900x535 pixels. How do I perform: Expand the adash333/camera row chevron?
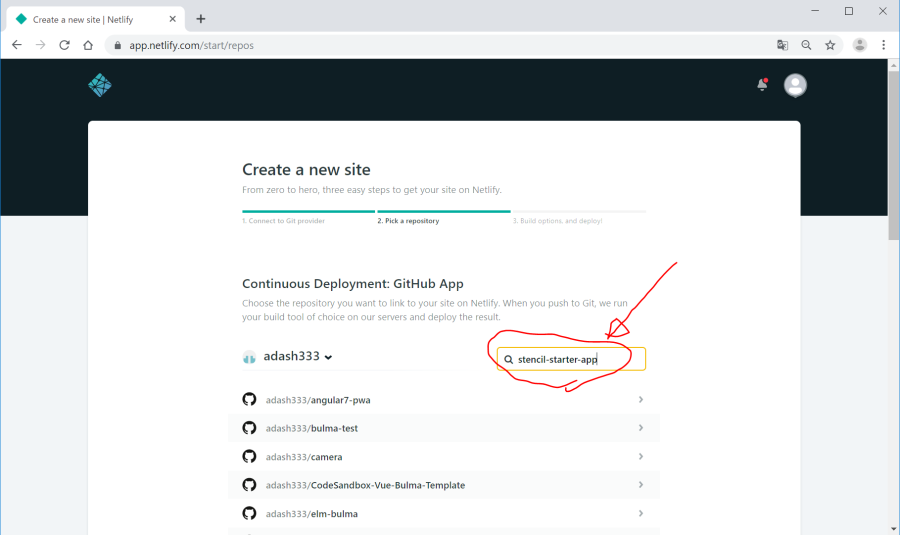tap(640, 457)
